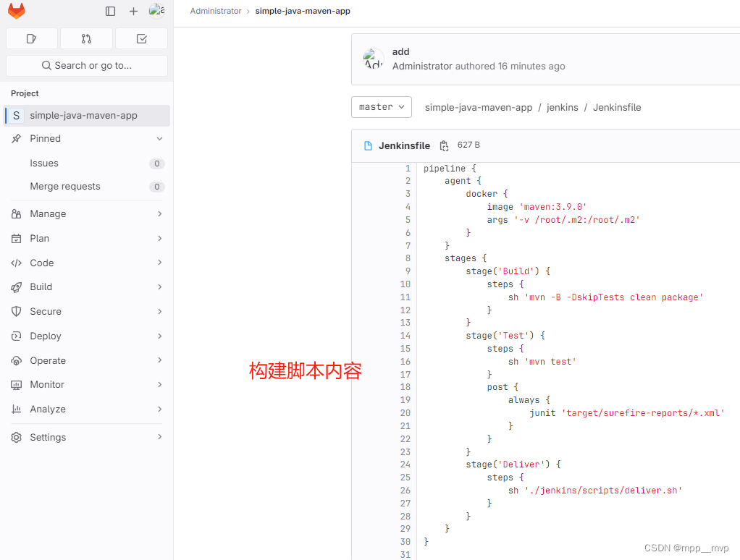Open the user avatar menu
This screenshot has width=740, height=560.
(156, 11)
